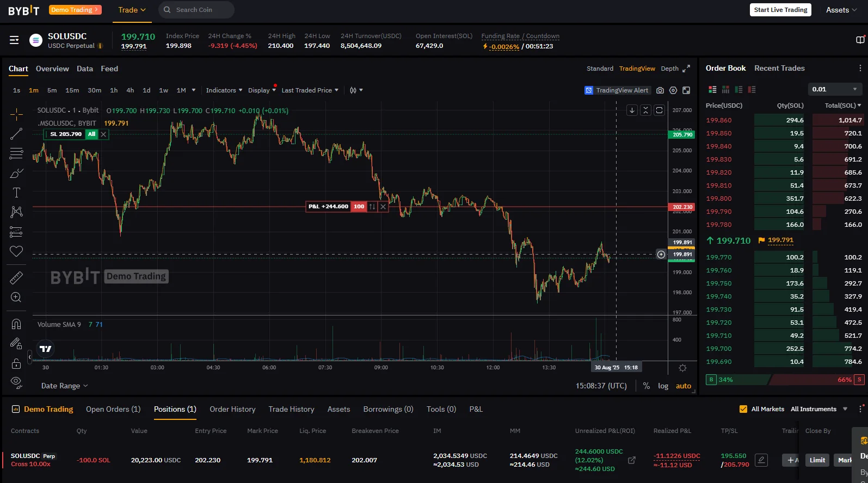Open the Assets menu in header
Image resolution: width=868 pixels, height=483 pixels.
click(x=841, y=10)
